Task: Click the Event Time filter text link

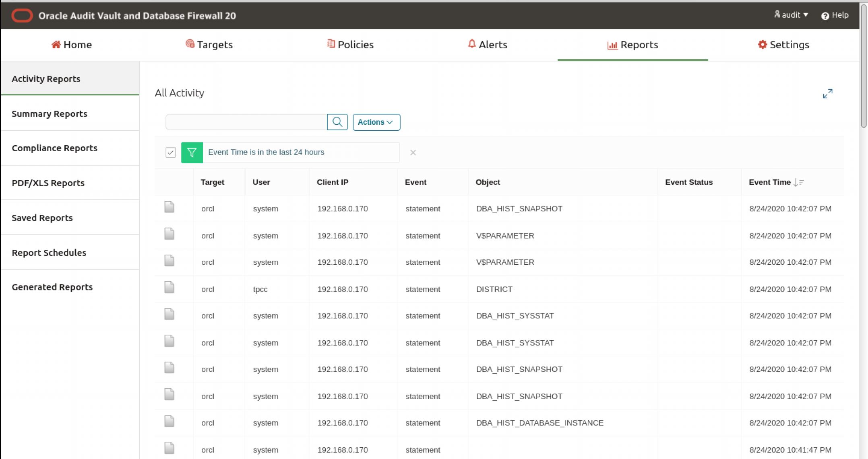Action: [266, 152]
